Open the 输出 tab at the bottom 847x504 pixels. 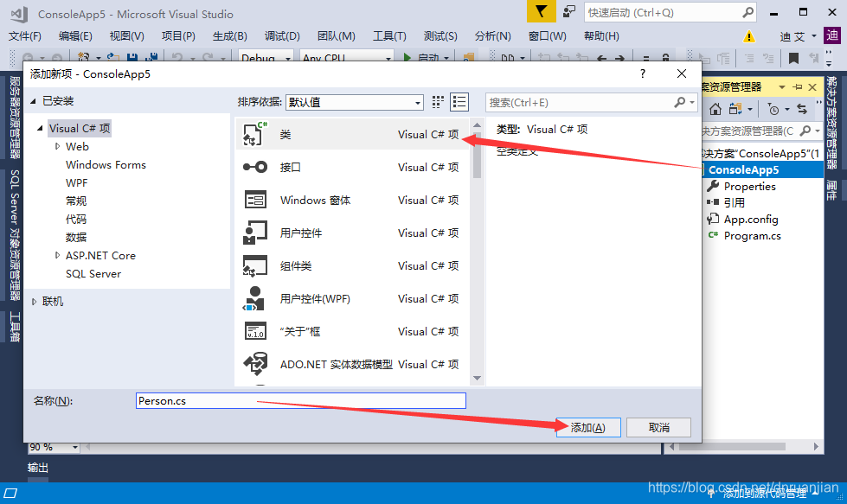[38, 468]
